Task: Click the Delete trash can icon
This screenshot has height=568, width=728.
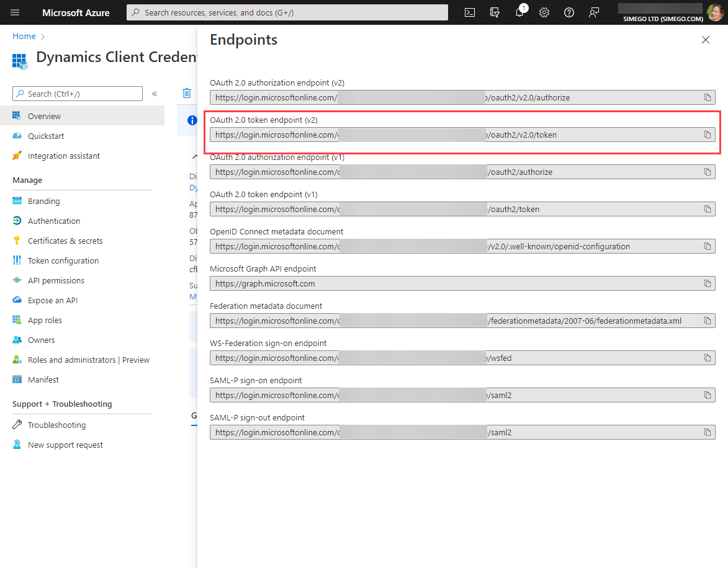Action: pyautogui.click(x=187, y=93)
